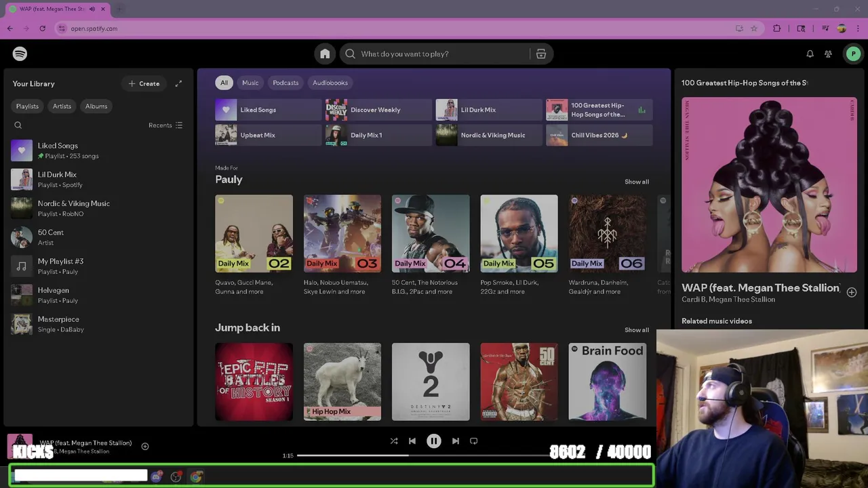Open 50 Cent artist in library

[98, 237]
